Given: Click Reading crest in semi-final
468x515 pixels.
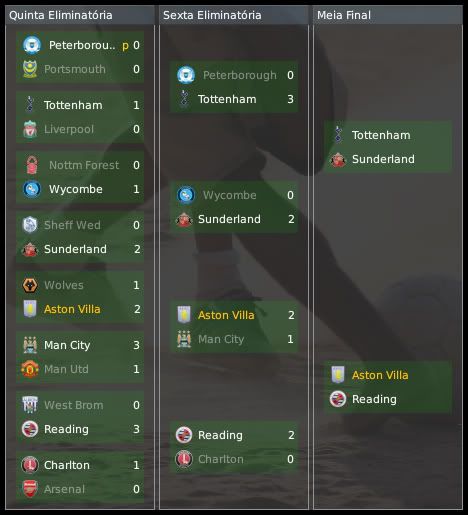Looking at the screenshot, I should 338,399.
